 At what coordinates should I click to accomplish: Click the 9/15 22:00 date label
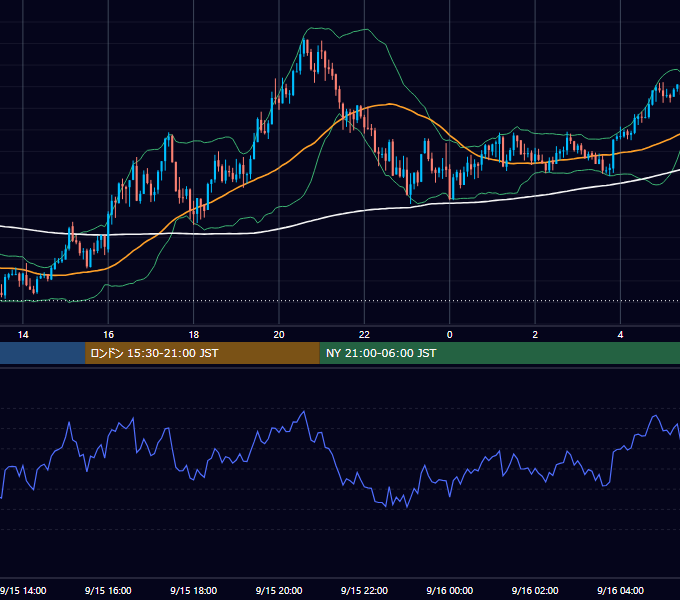pyautogui.click(x=364, y=590)
